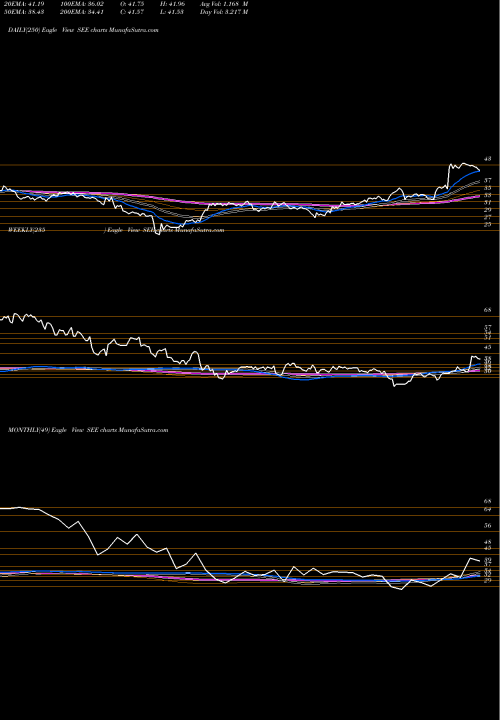Click the low price L: 41.53
The image size is (500, 720).
174,12
